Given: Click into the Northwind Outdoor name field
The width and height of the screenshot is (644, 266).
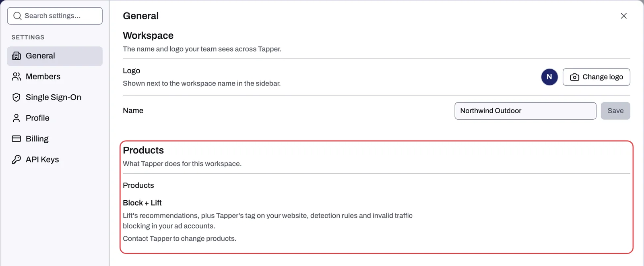Looking at the screenshot, I should pos(525,111).
